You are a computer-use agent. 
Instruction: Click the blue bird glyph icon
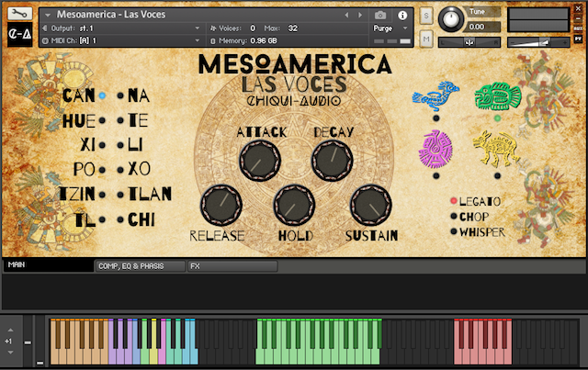pos(434,96)
